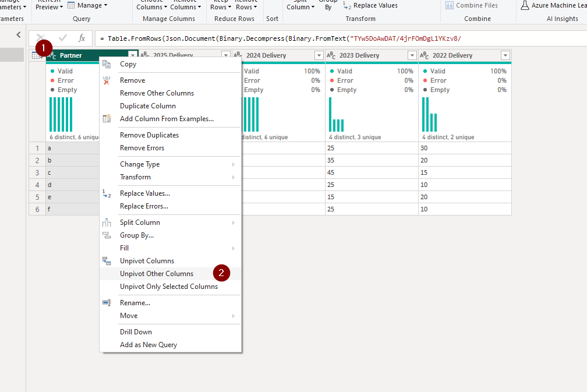
Task: Click cell with value 45
Action: point(372,172)
